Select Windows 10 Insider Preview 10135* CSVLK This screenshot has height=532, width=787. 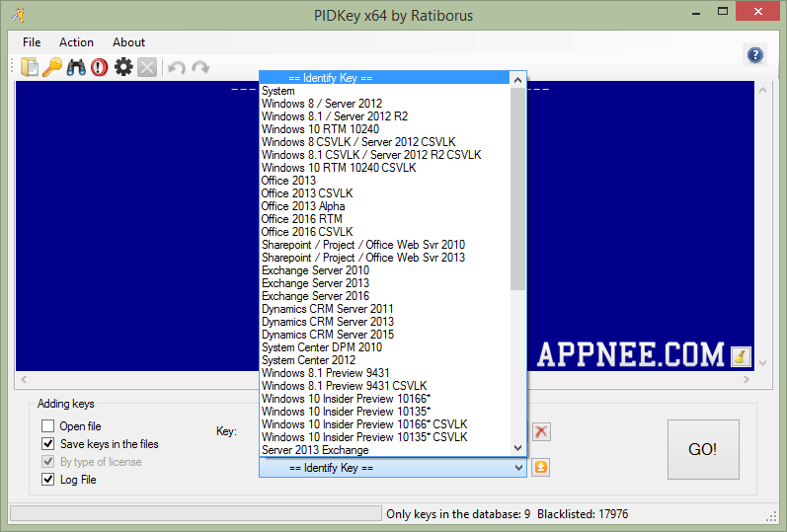point(384,437)
